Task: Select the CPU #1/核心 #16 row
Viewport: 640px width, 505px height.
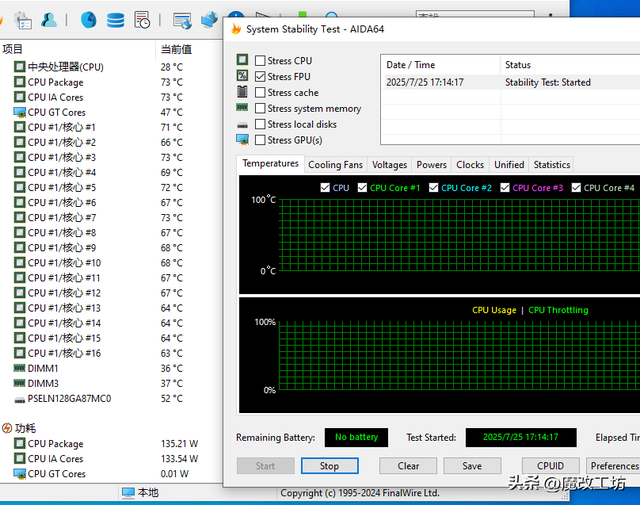Action: pyautogui.click(x=110, y=353)
